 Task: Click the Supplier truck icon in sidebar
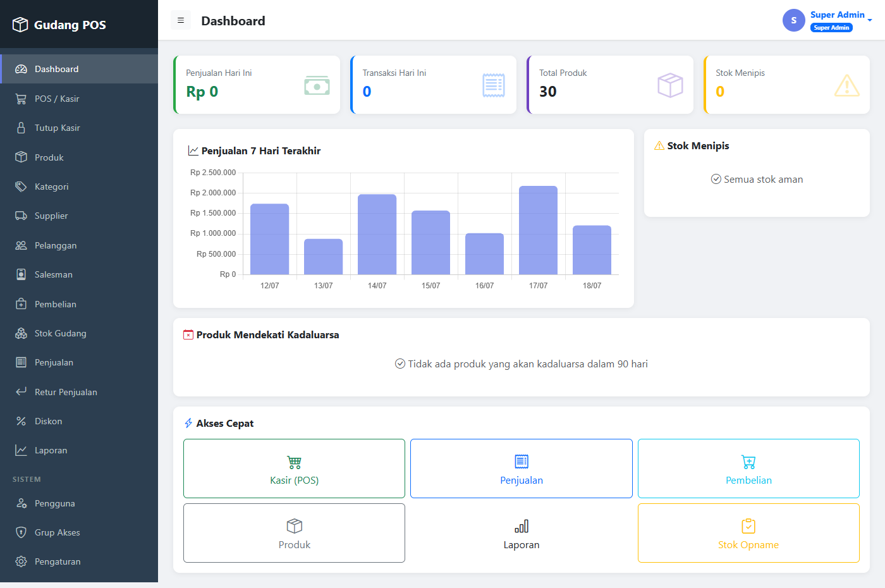pos(21,216)
